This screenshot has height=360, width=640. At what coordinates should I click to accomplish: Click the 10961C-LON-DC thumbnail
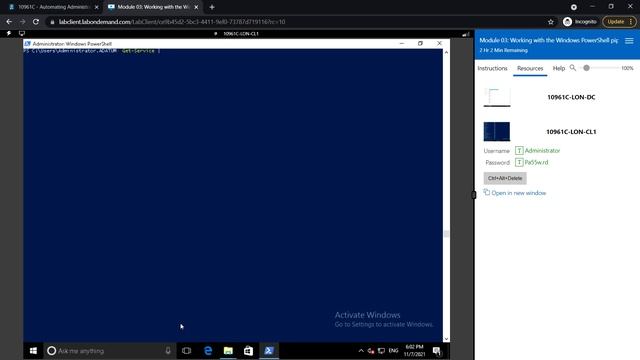[497, 97]
